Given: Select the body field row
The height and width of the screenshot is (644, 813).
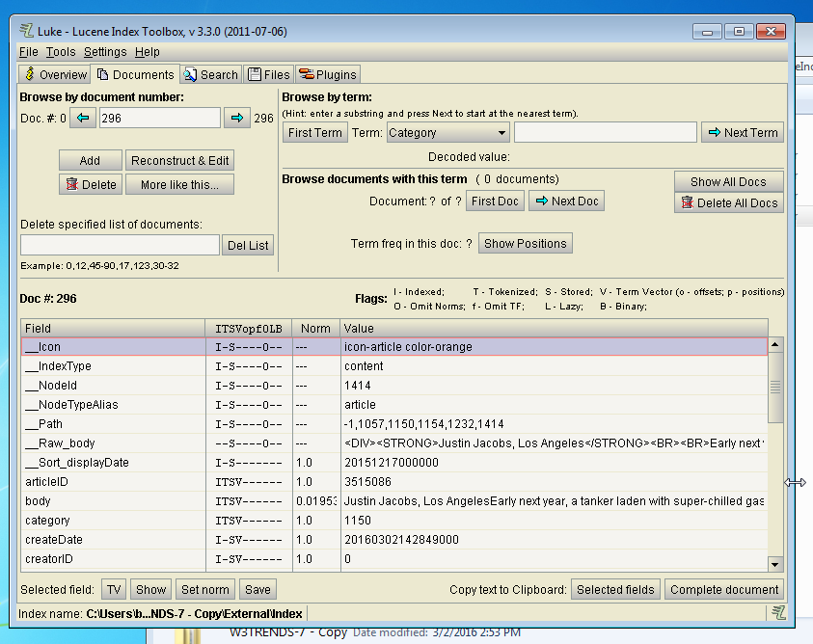Looking at the screenshot, I should (394, 501).
